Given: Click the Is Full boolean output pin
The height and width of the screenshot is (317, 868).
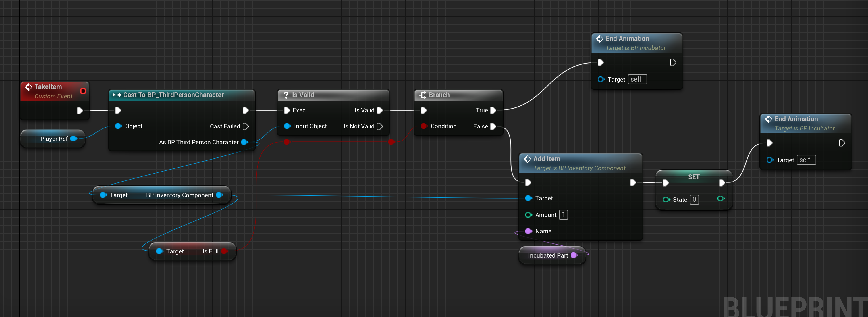Looking at the screenshot, I should 225,251.
